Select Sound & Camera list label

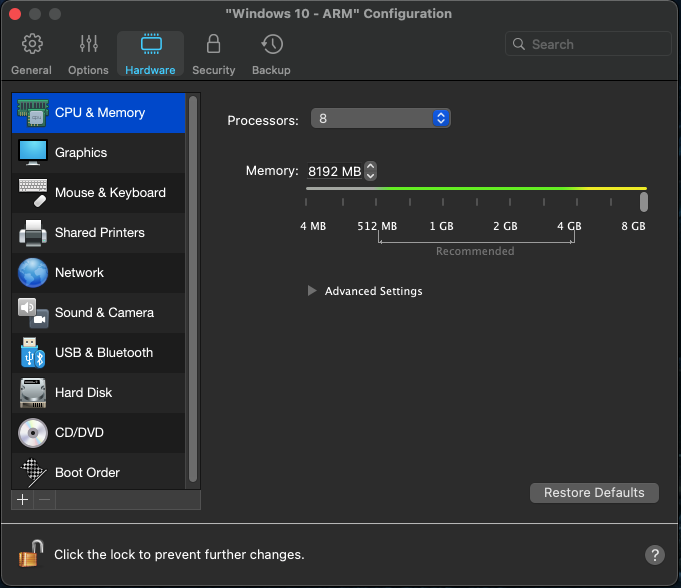tap(104, 313)
